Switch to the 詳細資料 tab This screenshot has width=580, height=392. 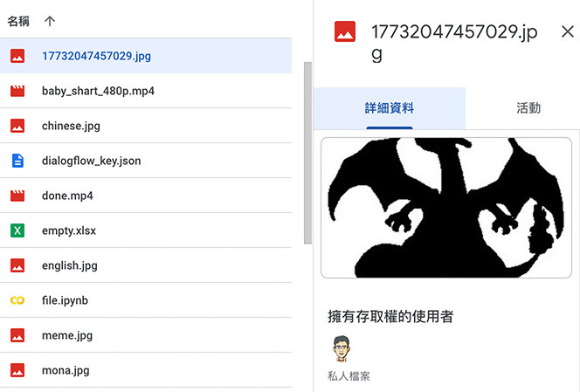389,108
